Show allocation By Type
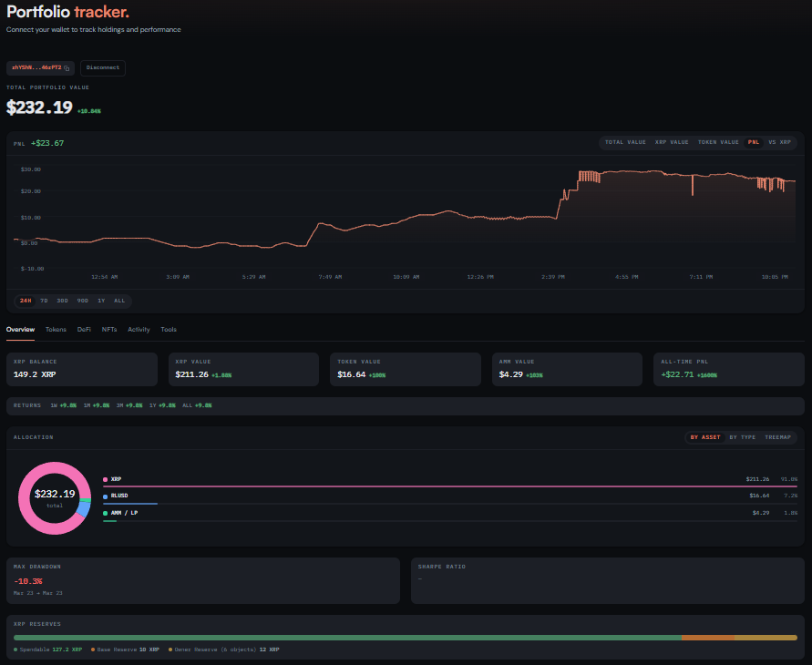The height and width of the screenshot is (665, 812). pyautogui.click(x=742, y=437)
